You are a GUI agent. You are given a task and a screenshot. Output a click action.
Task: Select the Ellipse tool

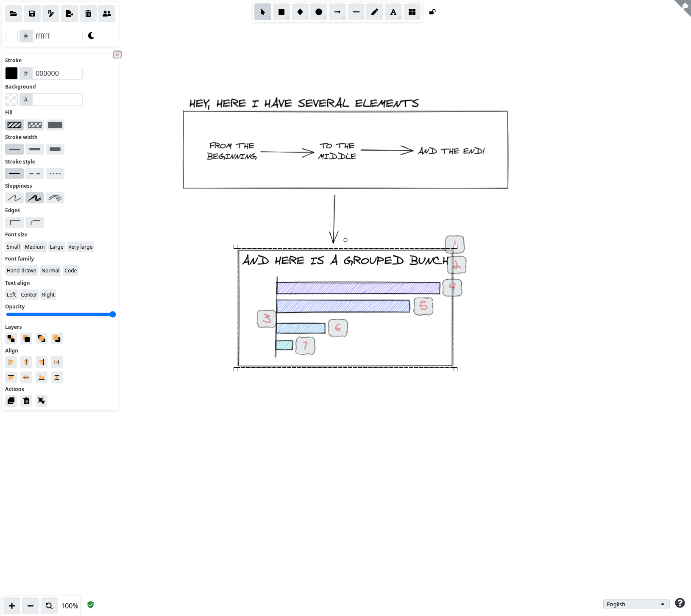[318, 12]
